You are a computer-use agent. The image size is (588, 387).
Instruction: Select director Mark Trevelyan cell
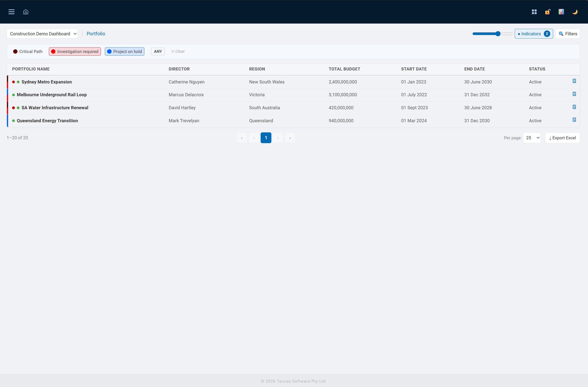(184, 121)
